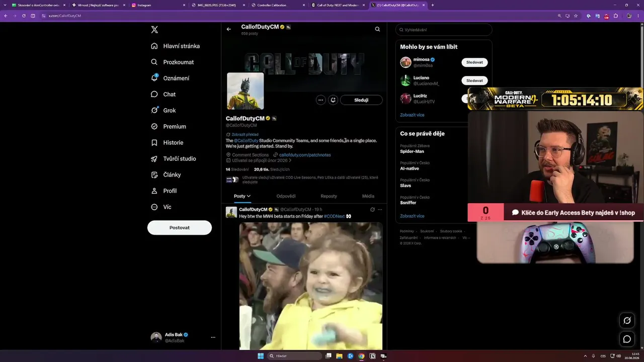
Task: Search within CallofDutyCM's profile
Action: (x=377, y=29)
